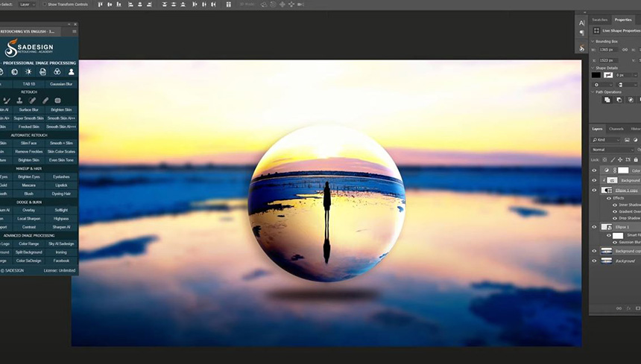Click the bounding box width input field
The image size is (641, 364).
click(x=607, y=50)
